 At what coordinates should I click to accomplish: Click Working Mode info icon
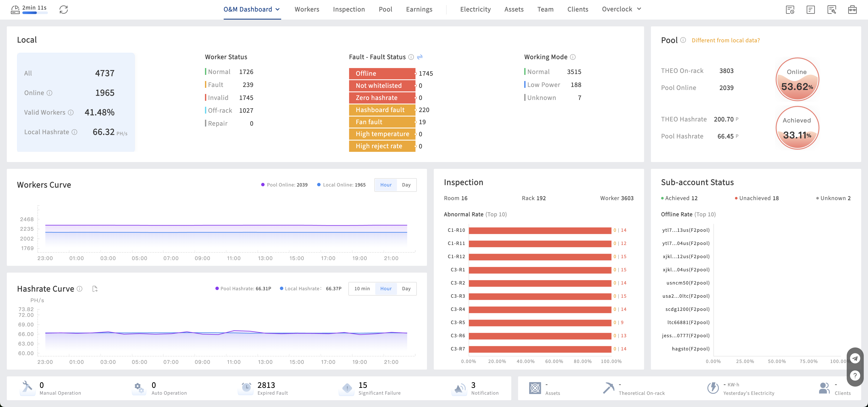573,57
